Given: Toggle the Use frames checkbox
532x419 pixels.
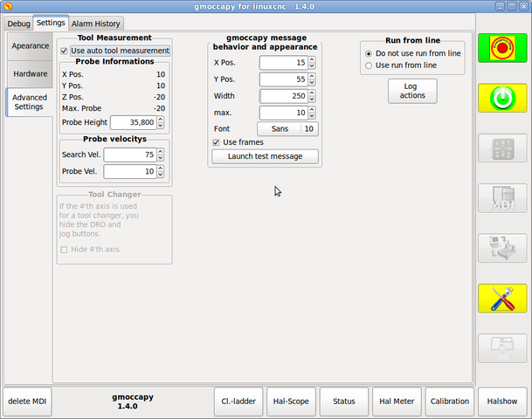Looking at the screenshot, I should (x=216, y=142).
